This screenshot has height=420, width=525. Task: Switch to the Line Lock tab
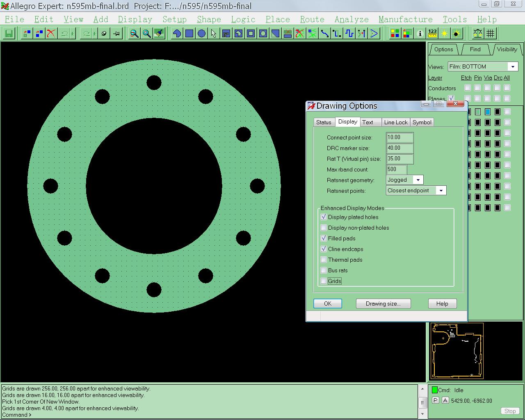[396, 122]
